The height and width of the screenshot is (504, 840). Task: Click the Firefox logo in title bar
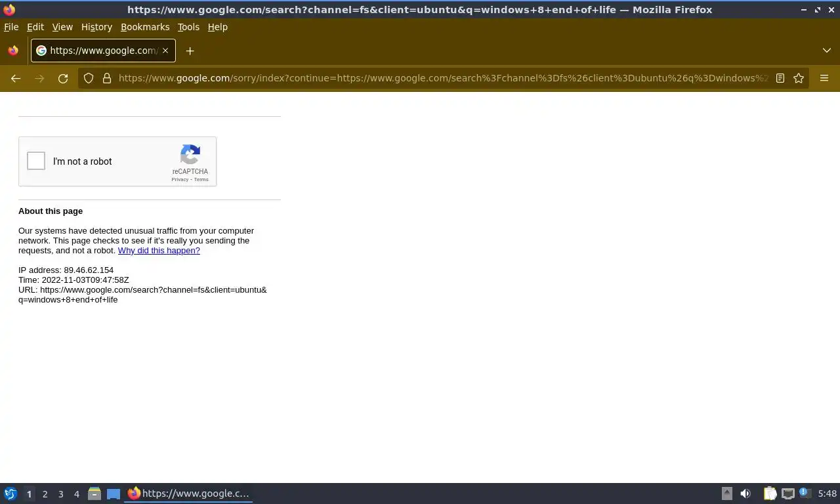click(x=9, y=10)
